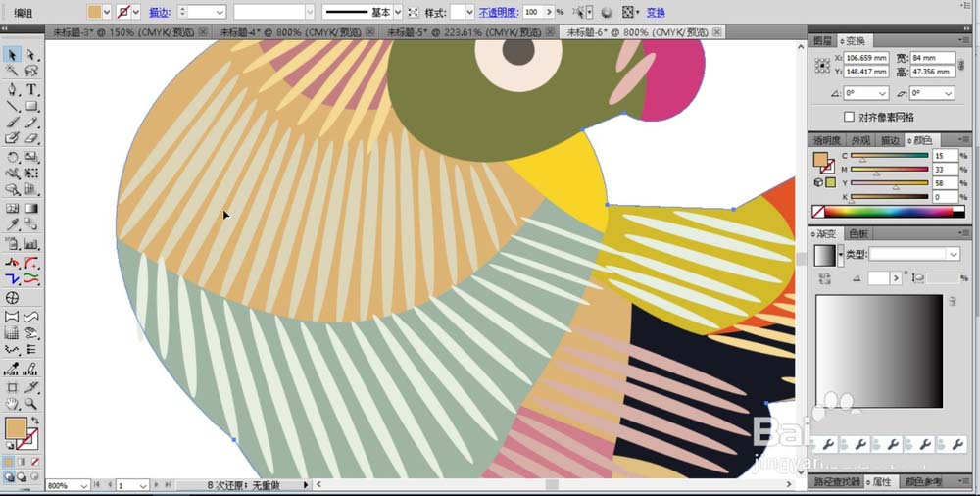Open the zoom level 800% dropdown
Screen dimensions: 980x496
[x=84, y=485]
